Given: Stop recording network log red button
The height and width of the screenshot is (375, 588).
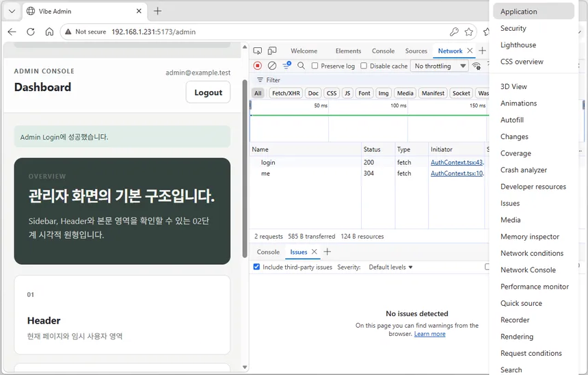Looking at the screenshot, I should pyautogui.click(x=258, y=66).
